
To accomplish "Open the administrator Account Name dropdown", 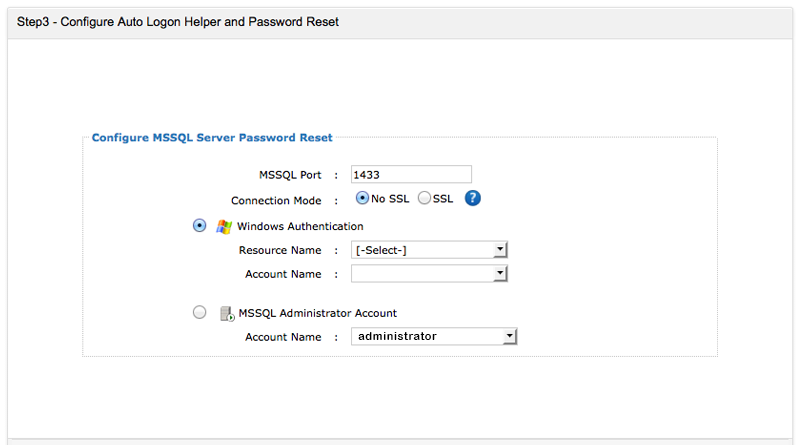I will [435, 337].
